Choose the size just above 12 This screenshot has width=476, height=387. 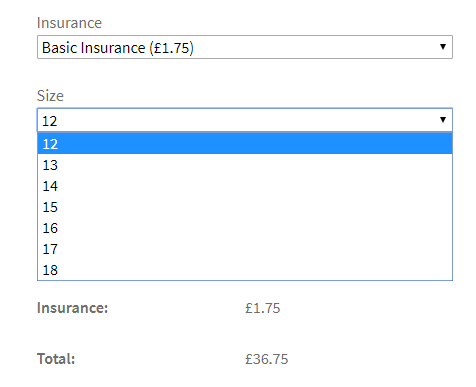(245, 165)
